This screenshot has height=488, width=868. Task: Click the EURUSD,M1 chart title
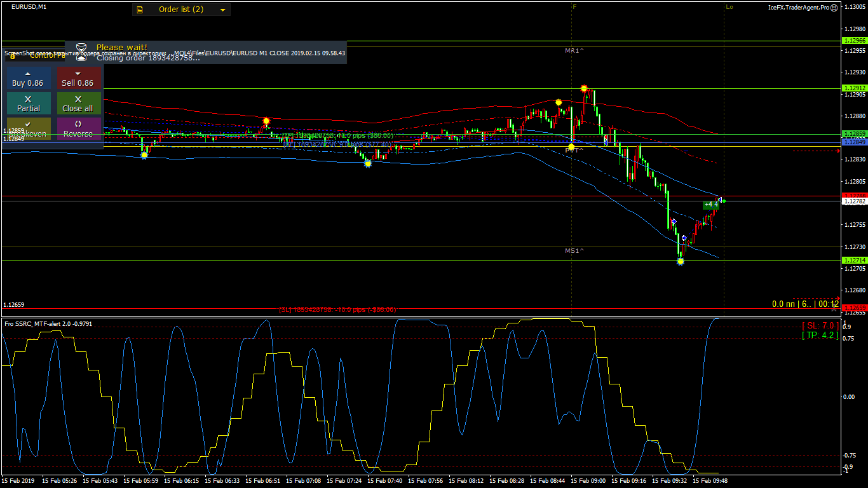pos(29,6)
